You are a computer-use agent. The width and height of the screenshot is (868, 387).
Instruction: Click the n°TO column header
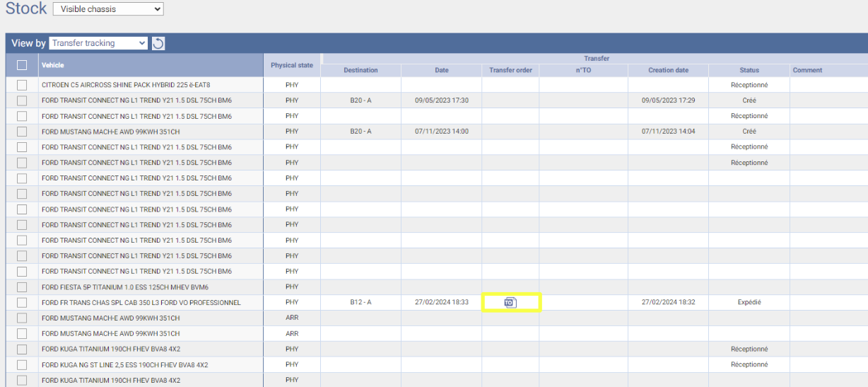583,70
